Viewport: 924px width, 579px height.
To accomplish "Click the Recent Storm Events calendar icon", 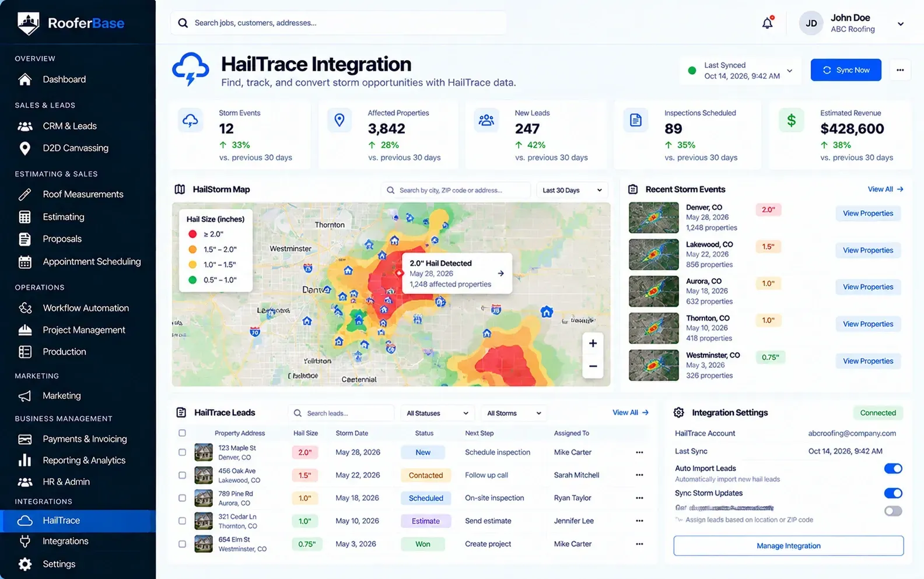I will pos(633,190).
